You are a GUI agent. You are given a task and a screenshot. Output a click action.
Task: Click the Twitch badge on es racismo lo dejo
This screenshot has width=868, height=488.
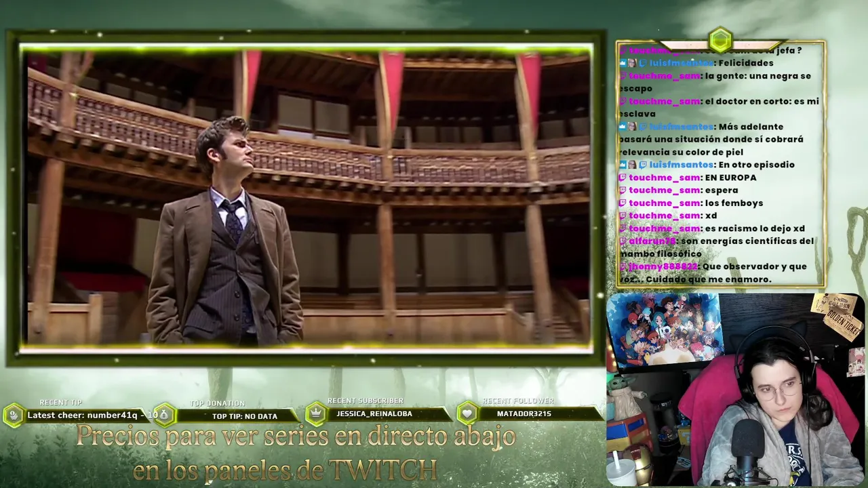623,228
